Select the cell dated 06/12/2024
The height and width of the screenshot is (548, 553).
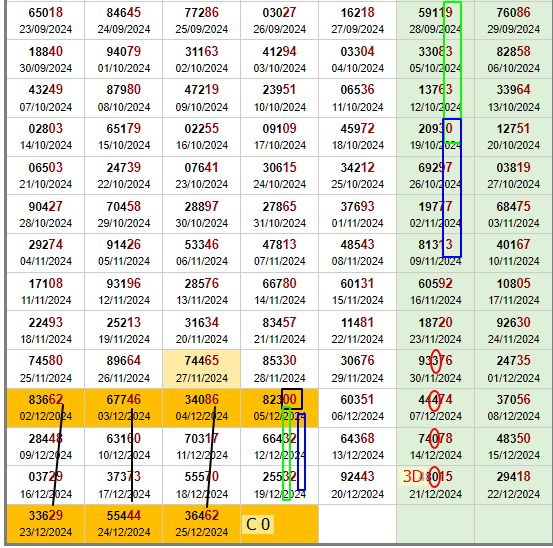tap(357, 408)
